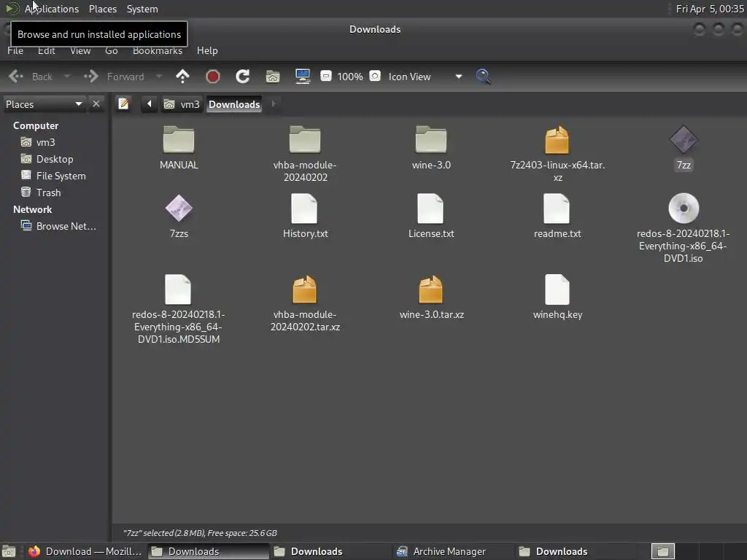The width and height of the screenshot is (747, 560).
Task: Select the License.txt file
Action: coord(431,216)
